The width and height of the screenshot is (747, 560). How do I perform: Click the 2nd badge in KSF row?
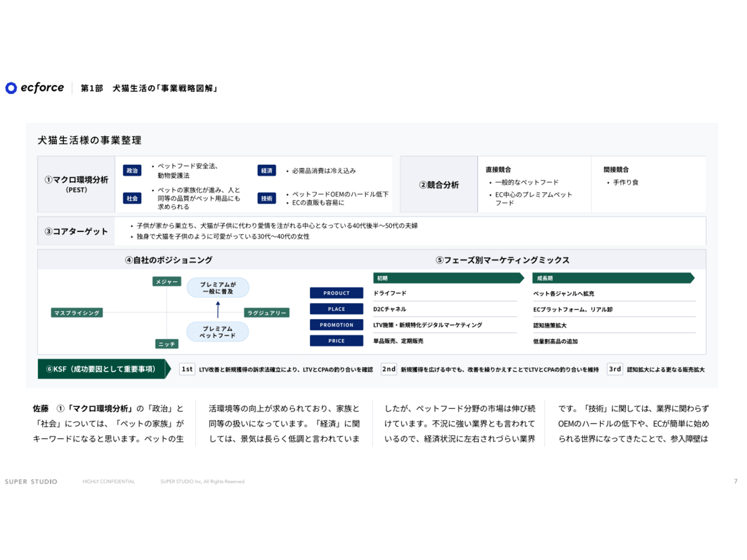[389, 369]
